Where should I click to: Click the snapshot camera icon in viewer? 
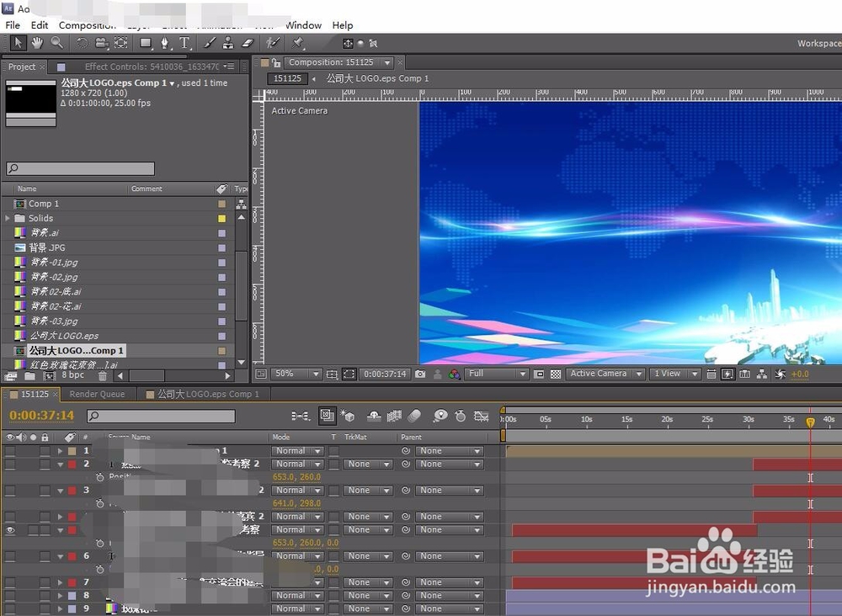click(x=420, y=374)
